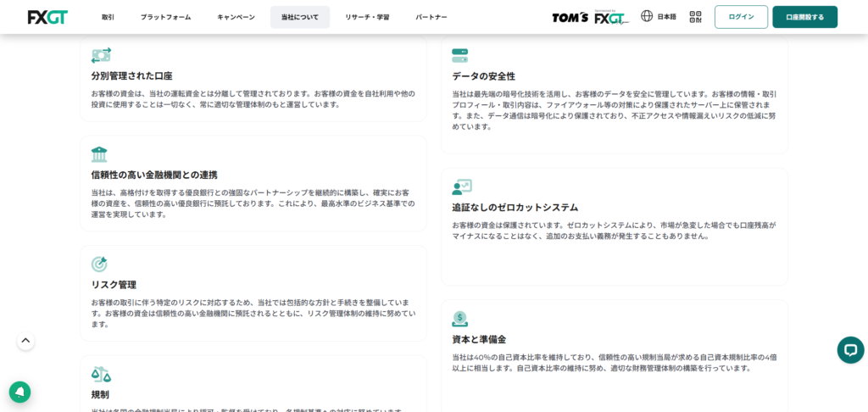
Task: Click the segregated accounts money-transfer icon
Action: 102,55
